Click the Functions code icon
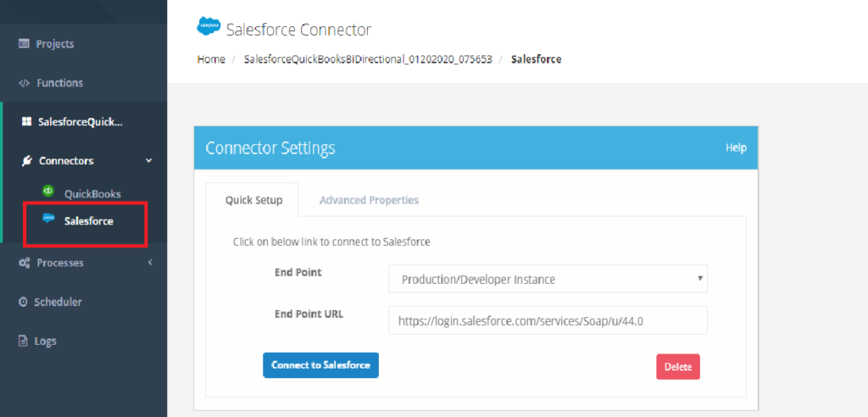The image size is (868, 417). 24,83
